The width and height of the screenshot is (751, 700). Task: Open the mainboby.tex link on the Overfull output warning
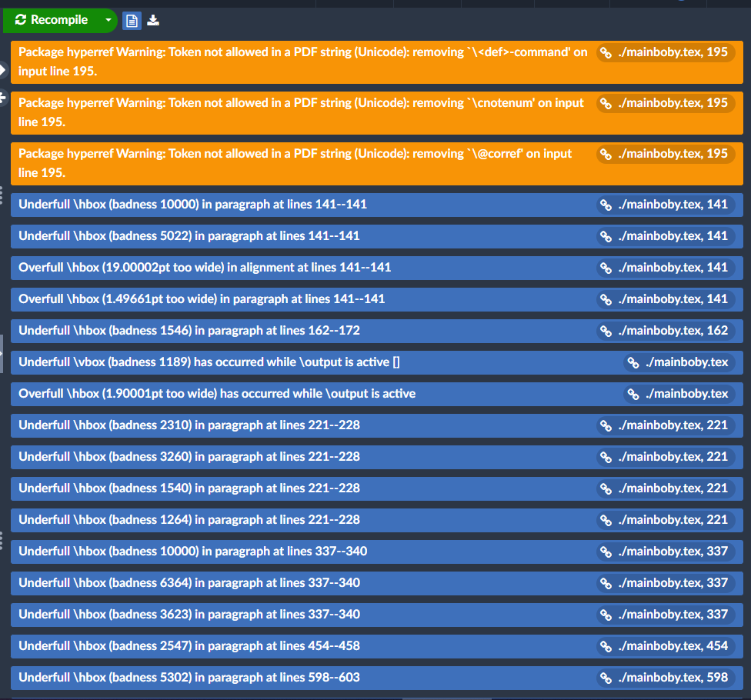680,393
